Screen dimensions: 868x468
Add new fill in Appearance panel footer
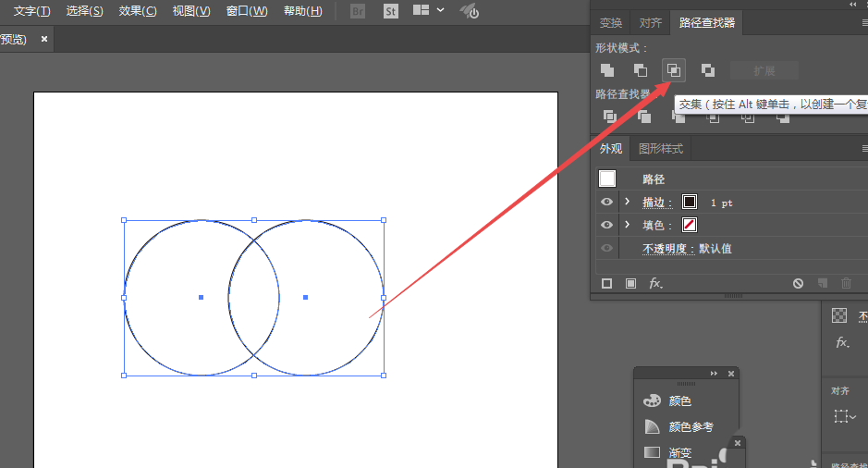(x=630, y=284)
